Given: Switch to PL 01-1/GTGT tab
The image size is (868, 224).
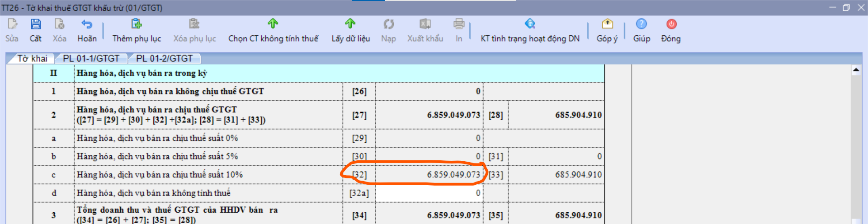Looking at the screenshot, I should point(91,58).
